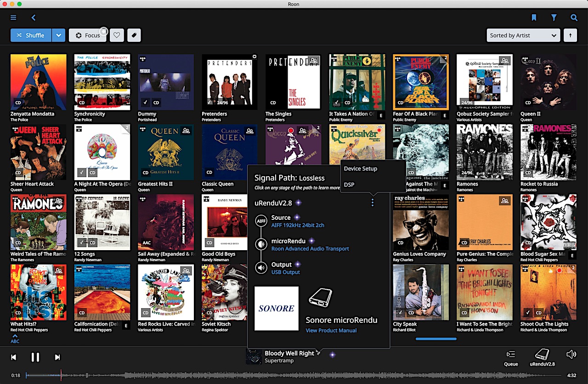Open the hamburger navigation menu
This screenshot has height=384, width=588.
coord(13,18)
